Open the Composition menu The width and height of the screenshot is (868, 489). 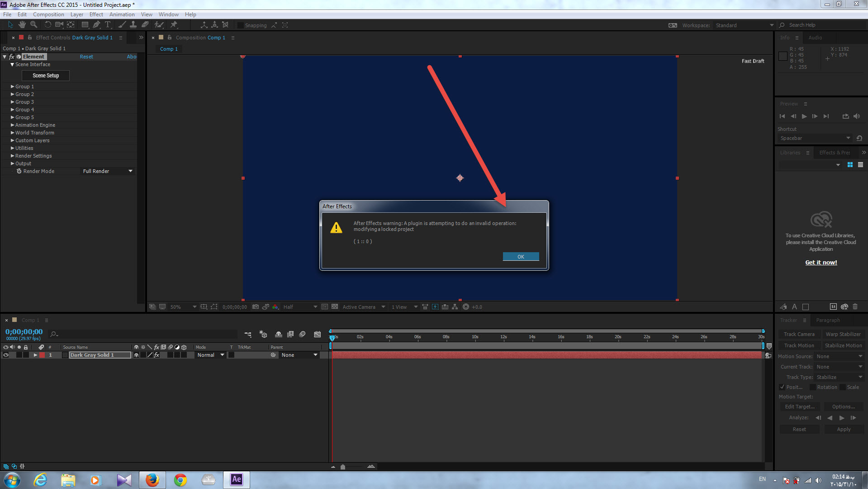(x=48, y=14)
